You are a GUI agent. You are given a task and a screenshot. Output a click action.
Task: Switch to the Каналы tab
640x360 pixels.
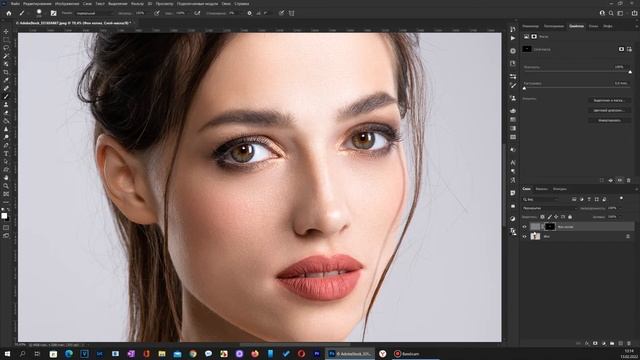542,189
